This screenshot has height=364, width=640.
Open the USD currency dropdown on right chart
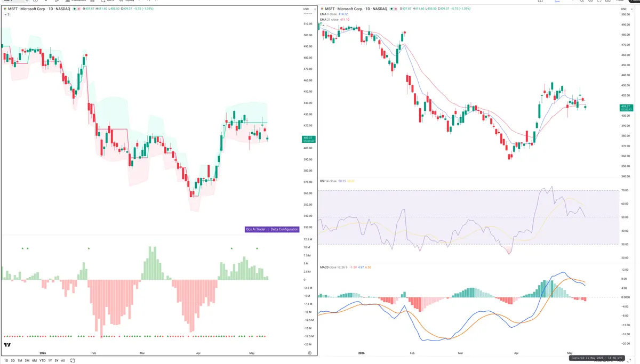point(626,9)
